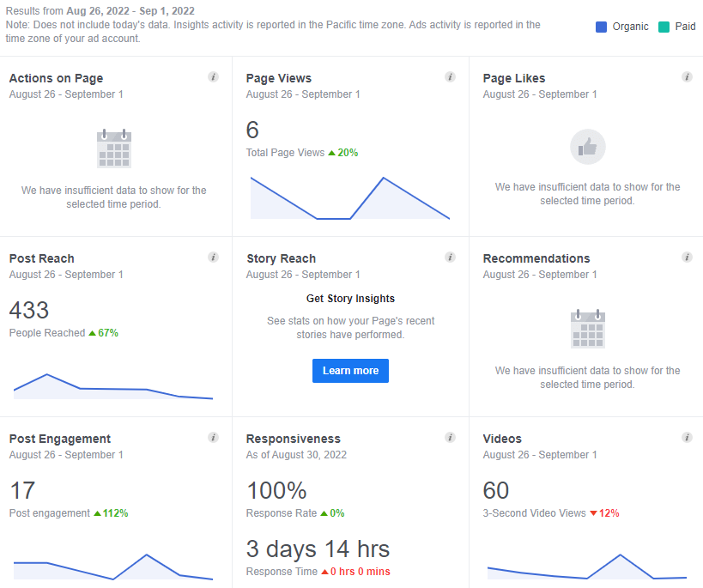Open the Page Views card title
Screen dimensions: 703x588
point(279,78)
